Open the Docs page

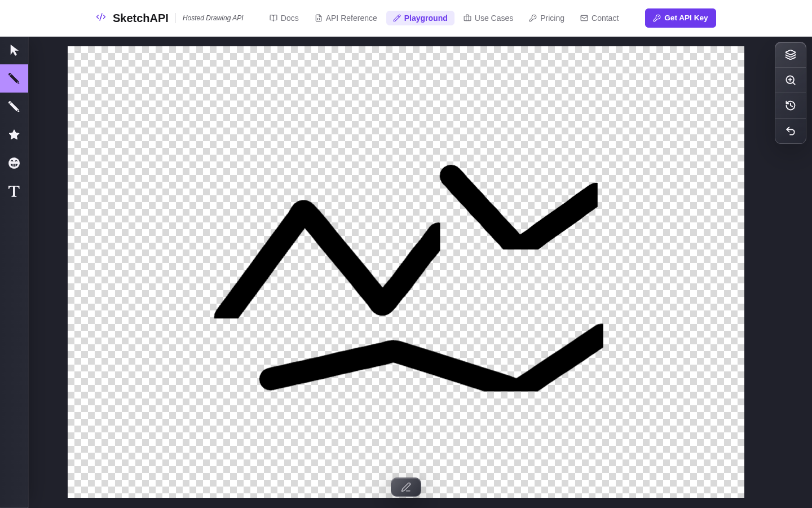pos(284,18)
